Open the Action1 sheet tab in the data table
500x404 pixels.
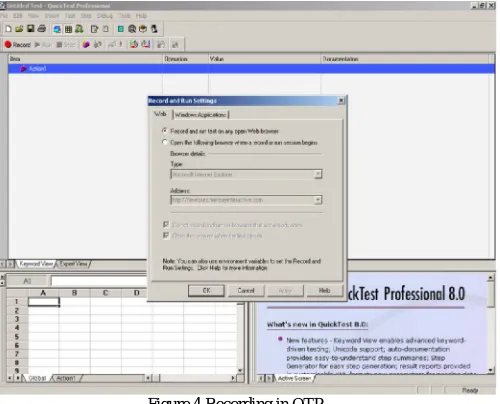tap(66, 378)
